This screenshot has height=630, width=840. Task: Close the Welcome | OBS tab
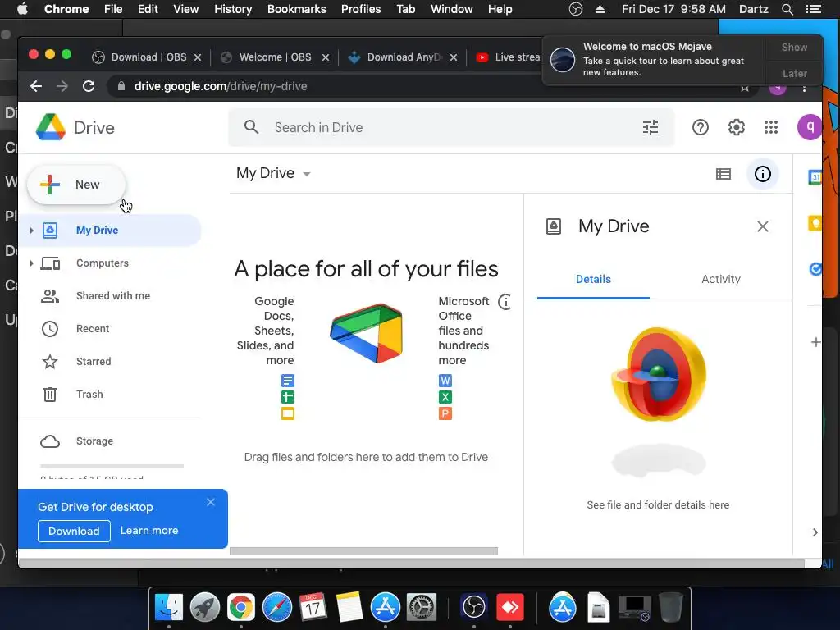tap(325, 57)
